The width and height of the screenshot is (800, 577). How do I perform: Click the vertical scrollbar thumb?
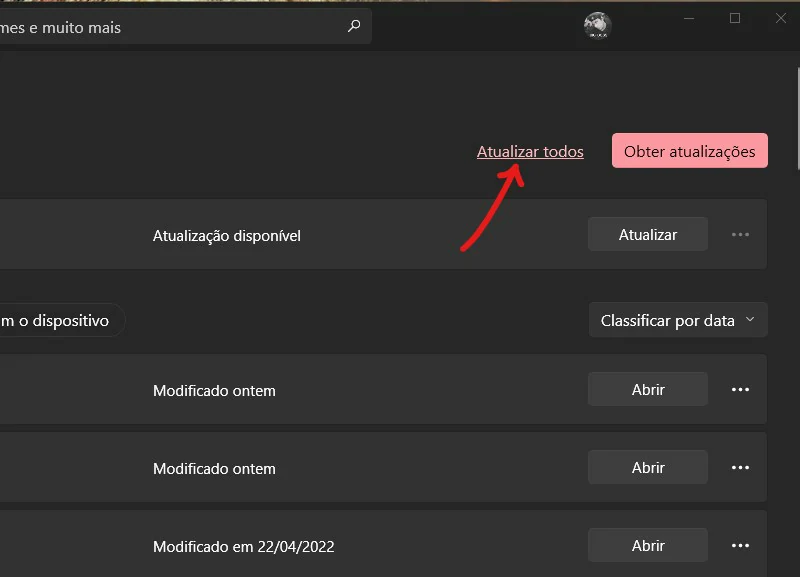pos(798,118)
